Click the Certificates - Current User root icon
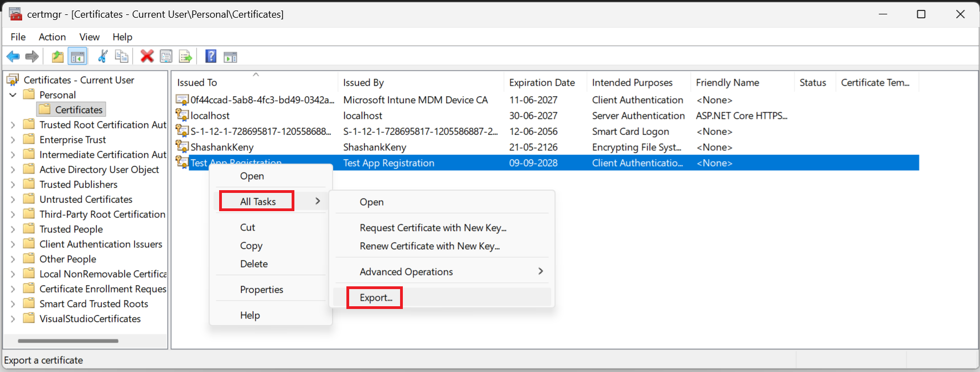980x372 pixels. coord(13,80)
